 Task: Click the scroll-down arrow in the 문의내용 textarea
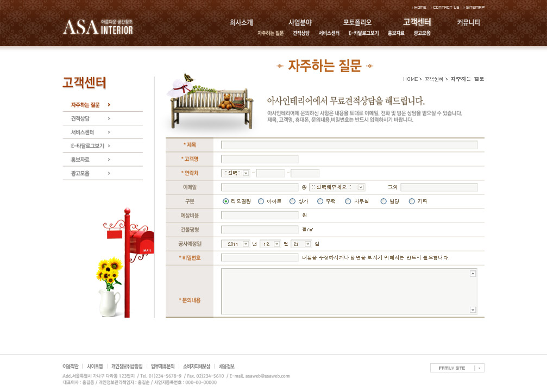[473, 309]
